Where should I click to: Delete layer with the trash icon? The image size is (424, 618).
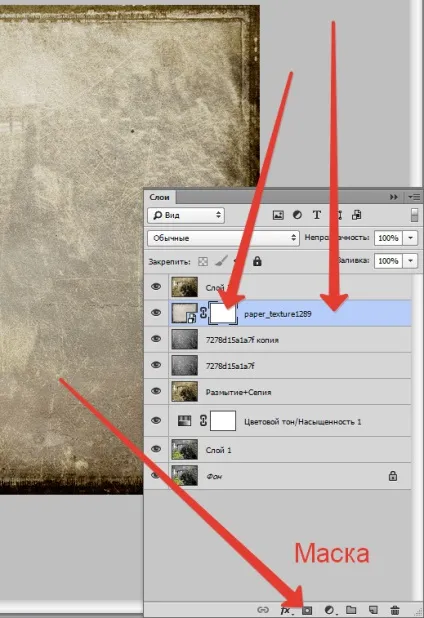[x=395, y=610]
